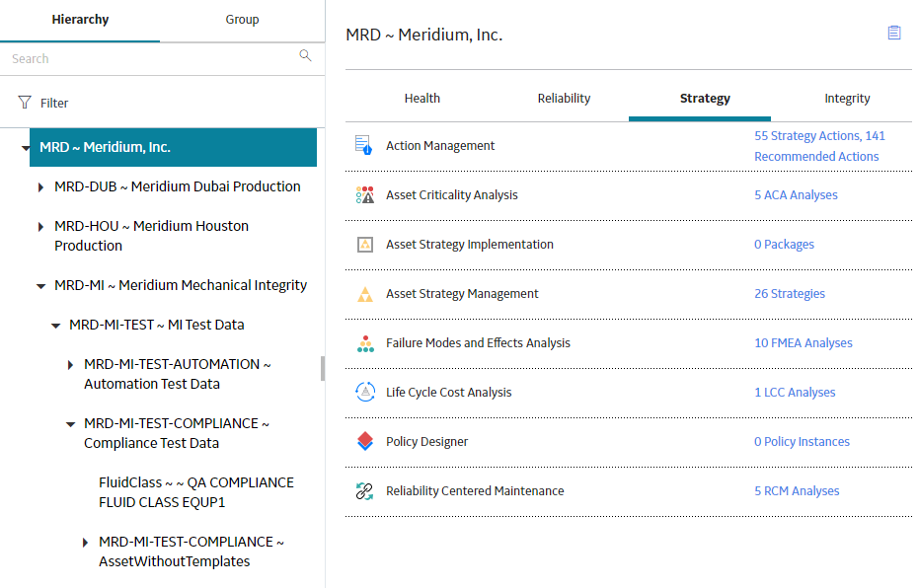919x588 pixels.
Task: Click the Failure Modes and Effects Analysis label
Action: pyautogui.click(x=478, y=342)
